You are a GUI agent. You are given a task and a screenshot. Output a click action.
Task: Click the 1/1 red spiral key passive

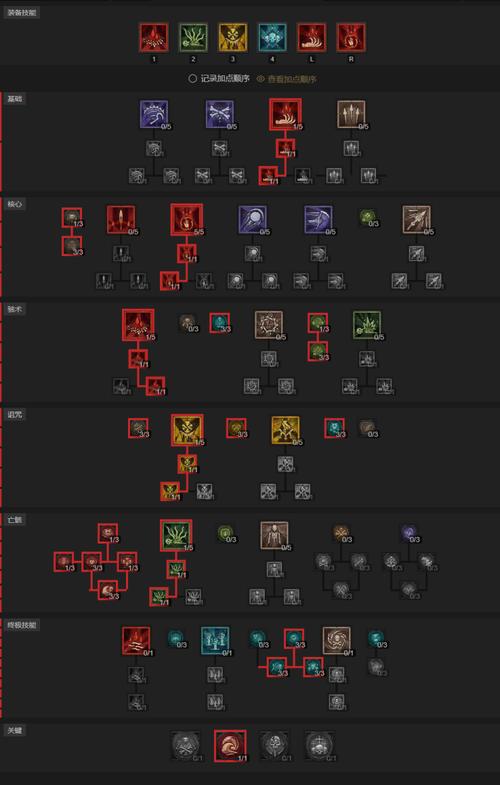pyautogui.click(x=230, y=746)
